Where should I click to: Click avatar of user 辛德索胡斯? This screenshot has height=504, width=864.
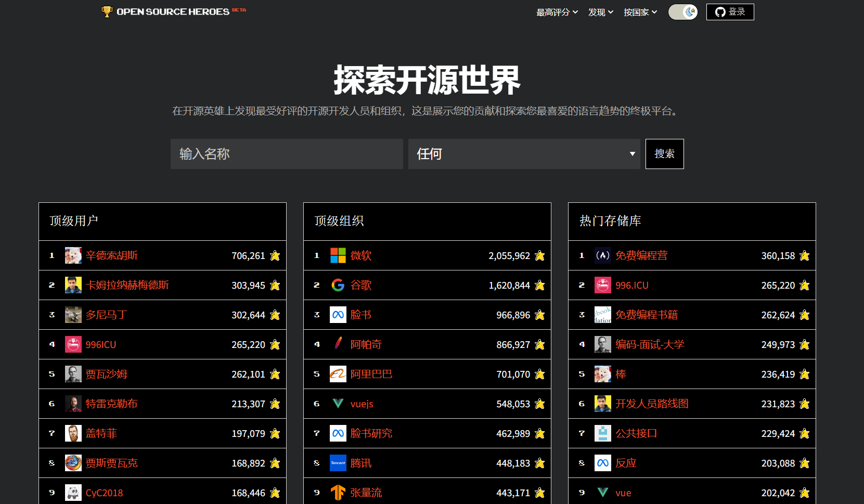(x=73, y=255)
